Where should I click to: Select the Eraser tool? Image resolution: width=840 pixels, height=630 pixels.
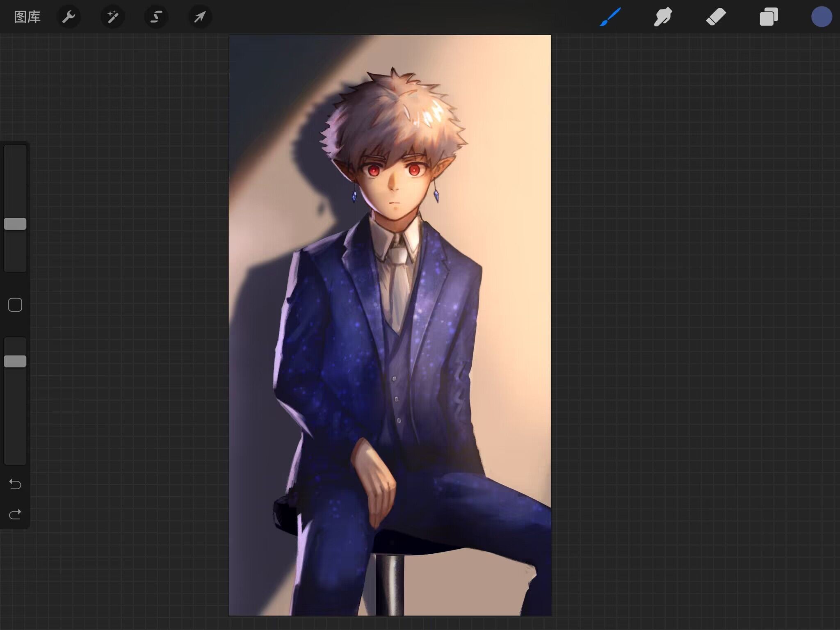click(x=716, y=17)
